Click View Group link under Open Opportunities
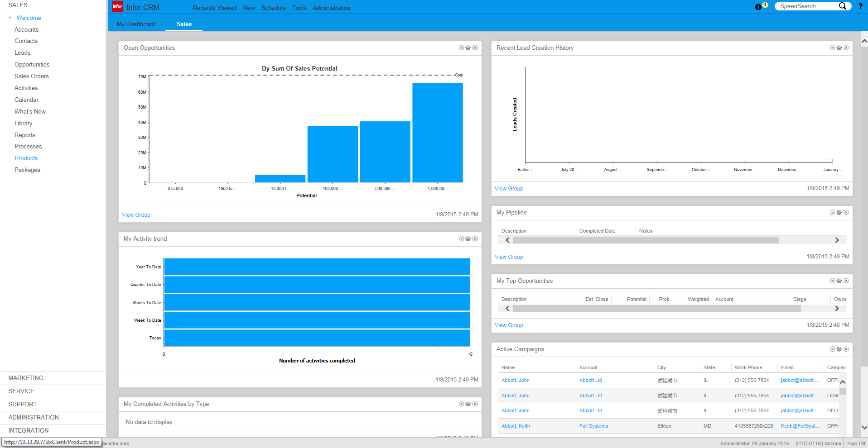 [136, 215]
